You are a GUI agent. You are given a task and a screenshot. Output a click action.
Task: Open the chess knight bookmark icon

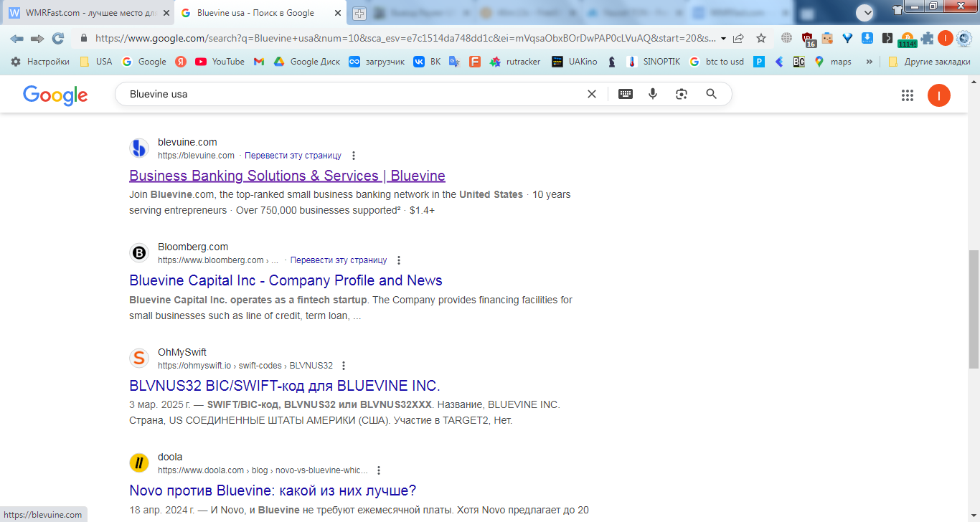coord(612,62)
